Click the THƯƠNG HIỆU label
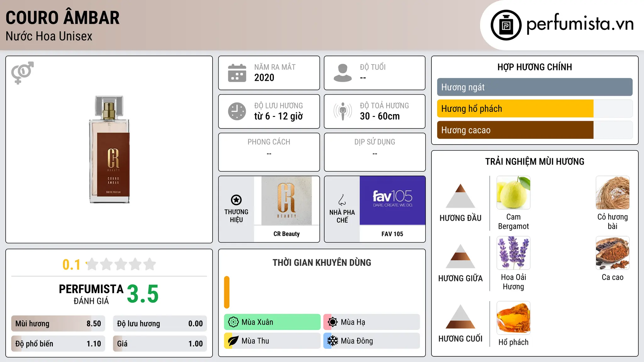Viewport: 644px width, 362px height. pos(236,216)
